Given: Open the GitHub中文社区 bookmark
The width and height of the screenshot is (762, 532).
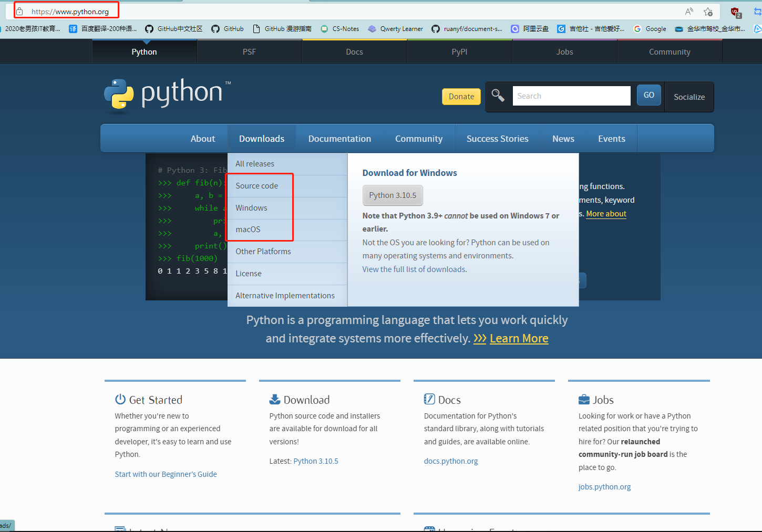Looking at the screenshot, I should coord(174,29).
